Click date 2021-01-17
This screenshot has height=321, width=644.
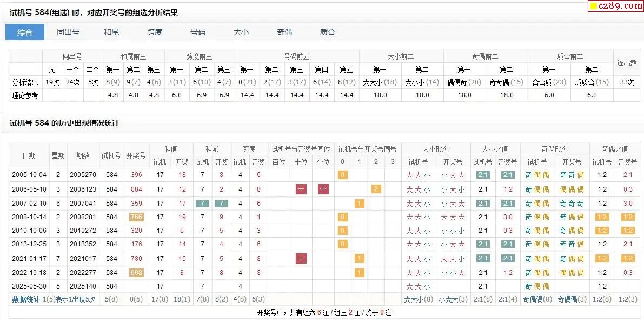coord(29,259)
